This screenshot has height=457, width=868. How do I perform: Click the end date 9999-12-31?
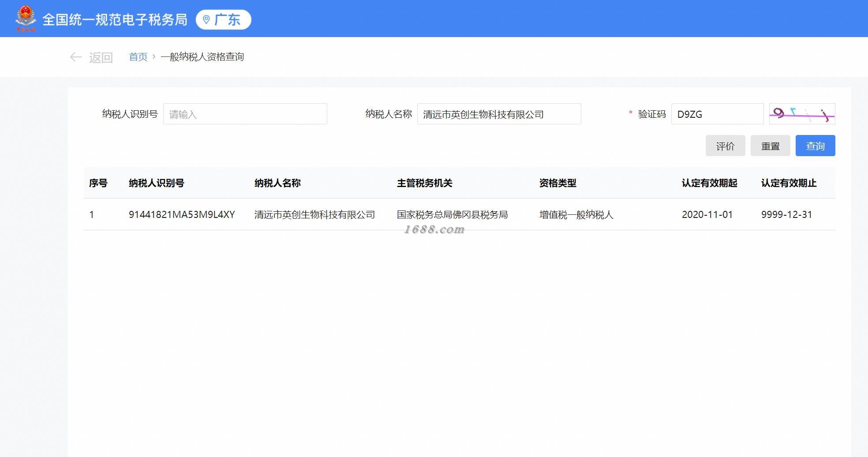pyautogui.click(x=786, y=214)
